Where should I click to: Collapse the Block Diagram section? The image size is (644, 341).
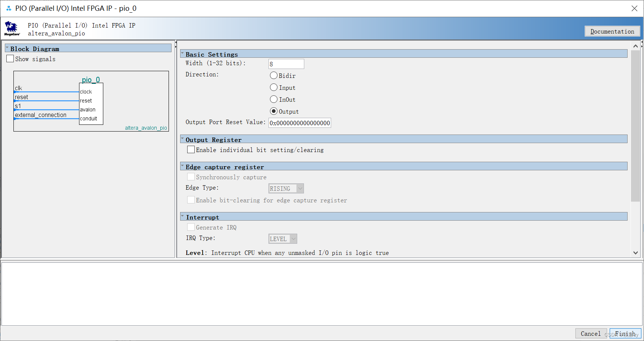(7, 48)
